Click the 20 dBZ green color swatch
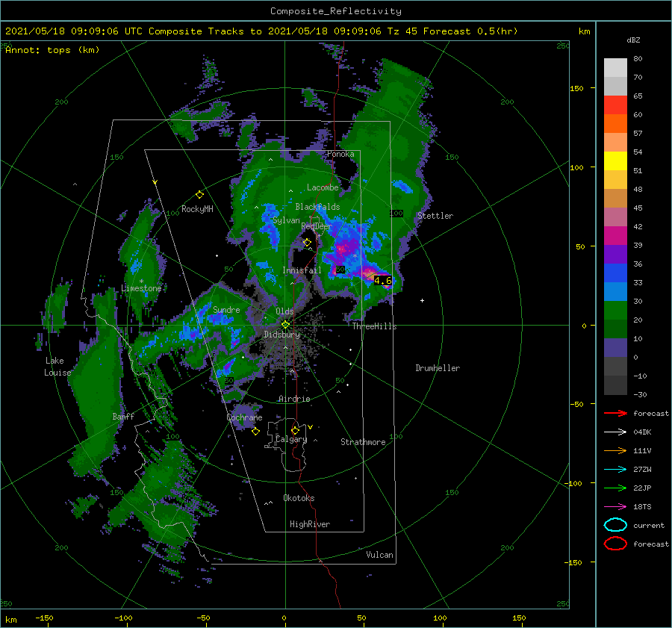Screen dimensions: 672x628 point(615,310)
